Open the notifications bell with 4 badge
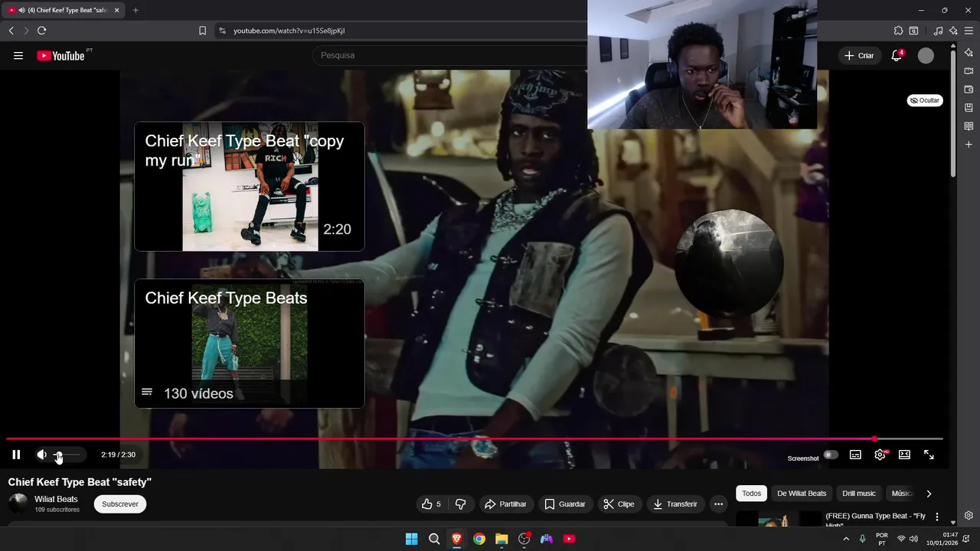Image resolution: width=980 pixels, height=551 pixels. point(897,55)
